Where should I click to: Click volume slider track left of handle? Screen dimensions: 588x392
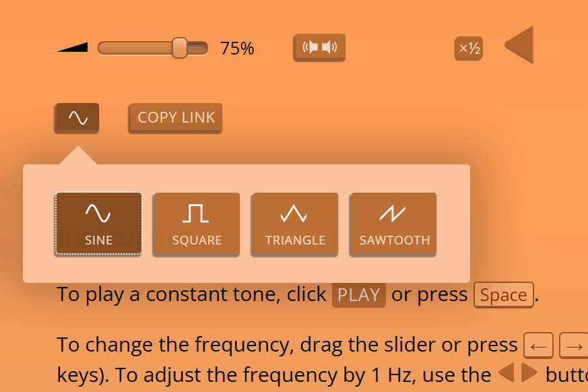[x=135, y=48]
